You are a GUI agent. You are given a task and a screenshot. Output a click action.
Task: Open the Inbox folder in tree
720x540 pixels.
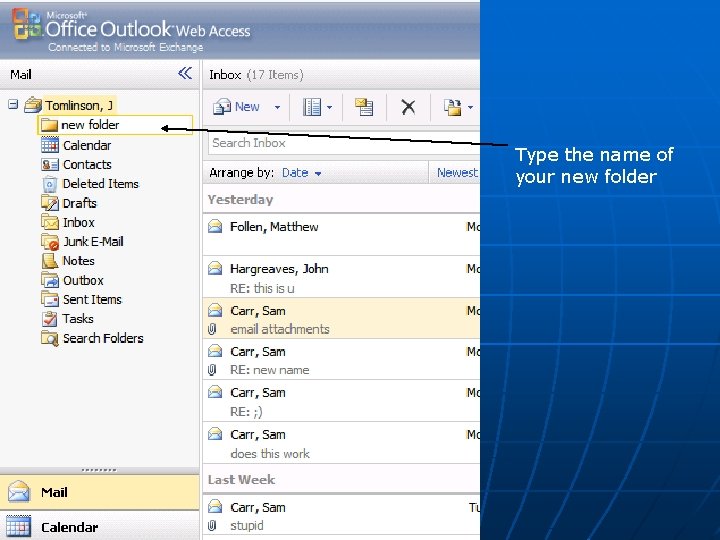pos(79,223)
